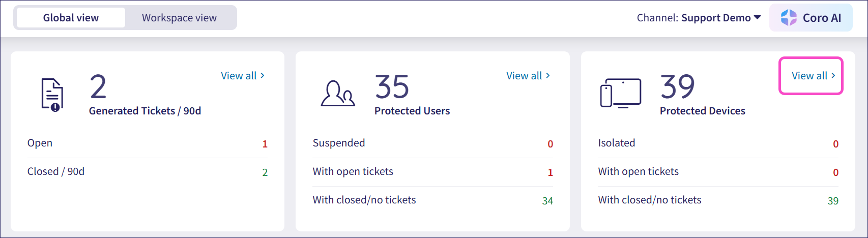View all protected users
This screenshot has height=238, width=868.
click(528, 76)
